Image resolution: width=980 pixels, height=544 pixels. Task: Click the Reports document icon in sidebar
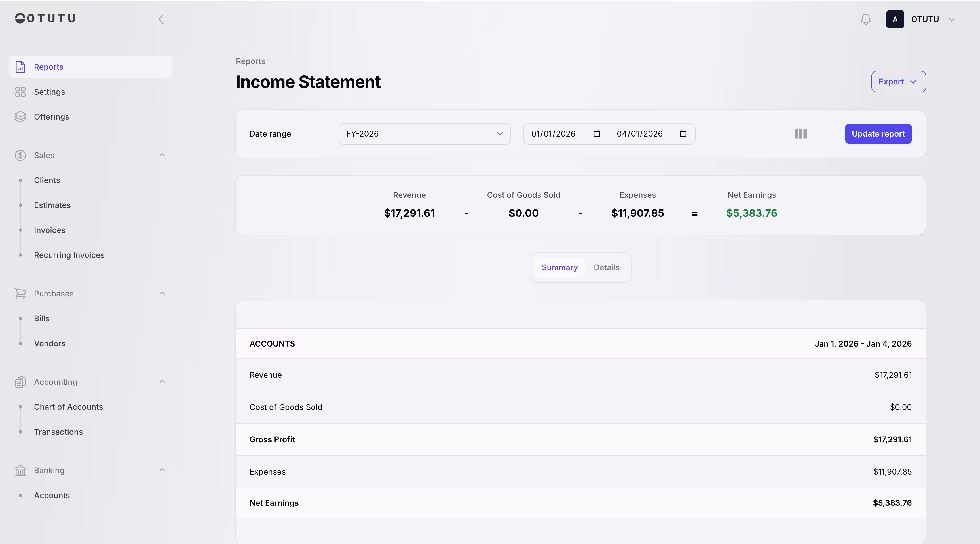tap(20, 67)
